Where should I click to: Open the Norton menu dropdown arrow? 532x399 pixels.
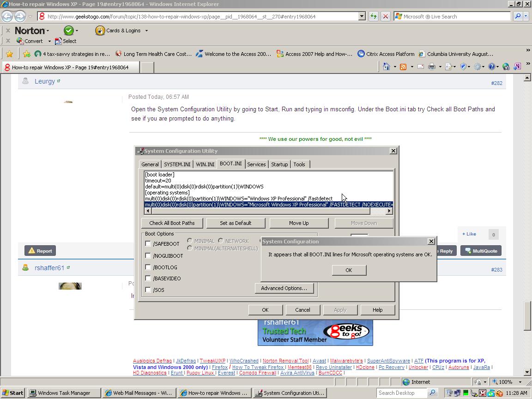tap(48, 30)
